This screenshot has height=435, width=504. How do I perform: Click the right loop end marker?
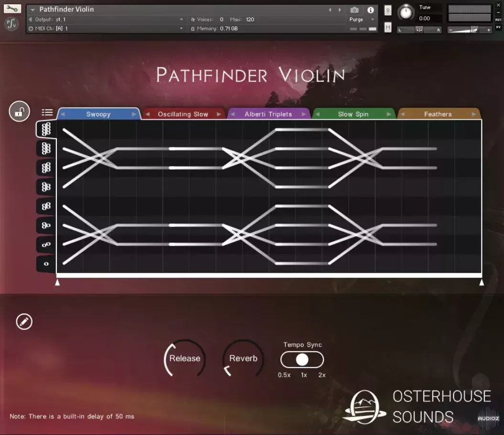[482, 282]
